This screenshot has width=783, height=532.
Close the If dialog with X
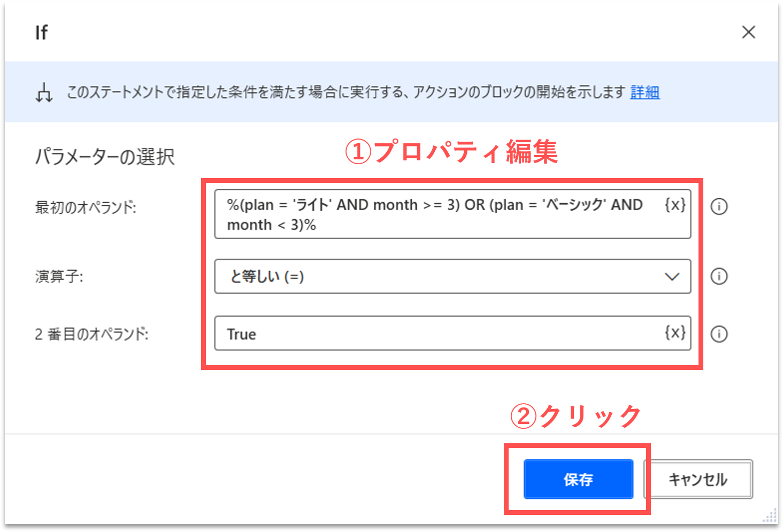[748, 33]
